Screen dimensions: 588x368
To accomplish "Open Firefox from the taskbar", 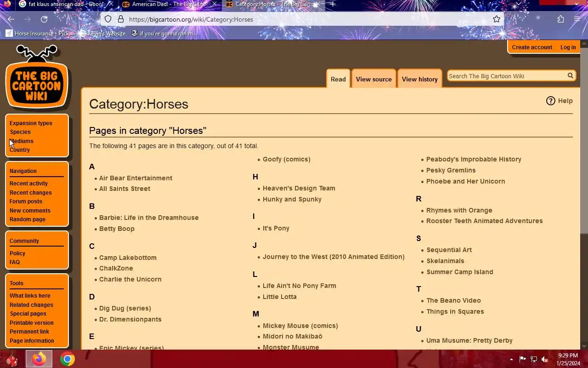I will click(x=39, y=359).
